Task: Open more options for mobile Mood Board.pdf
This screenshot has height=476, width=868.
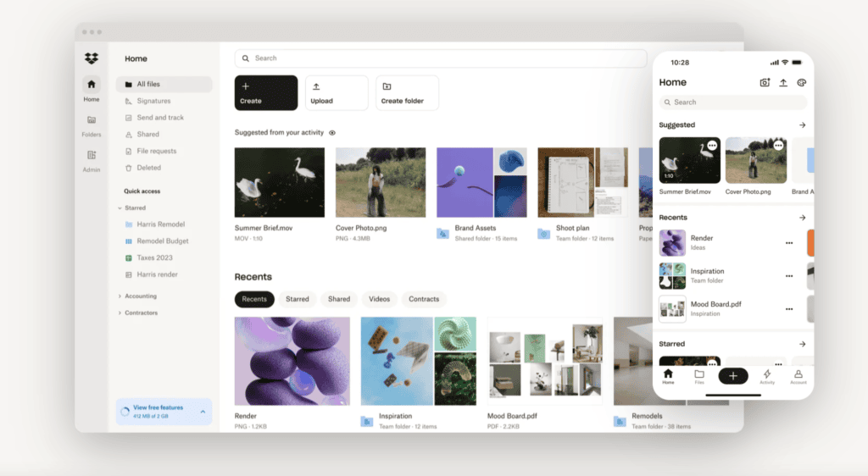Action: 789,310
